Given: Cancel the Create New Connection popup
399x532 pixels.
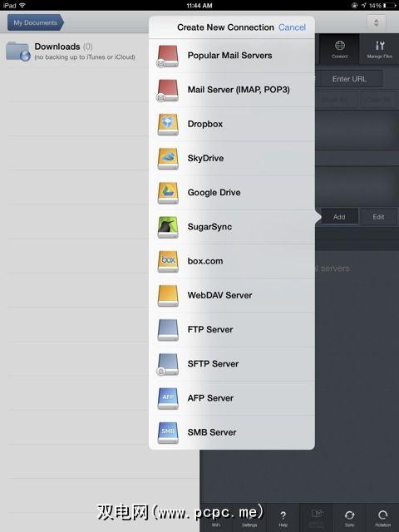Looking at the screenshot, I should [292, 27].
